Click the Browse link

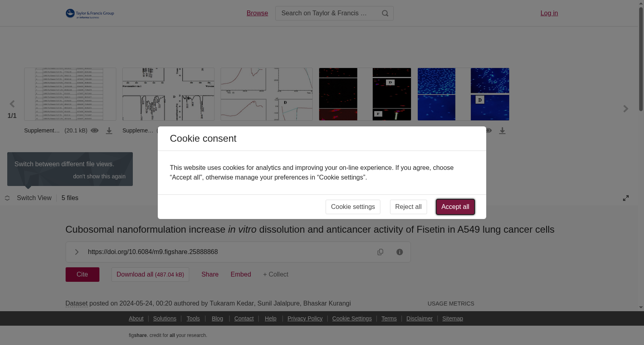pos(257,13)
